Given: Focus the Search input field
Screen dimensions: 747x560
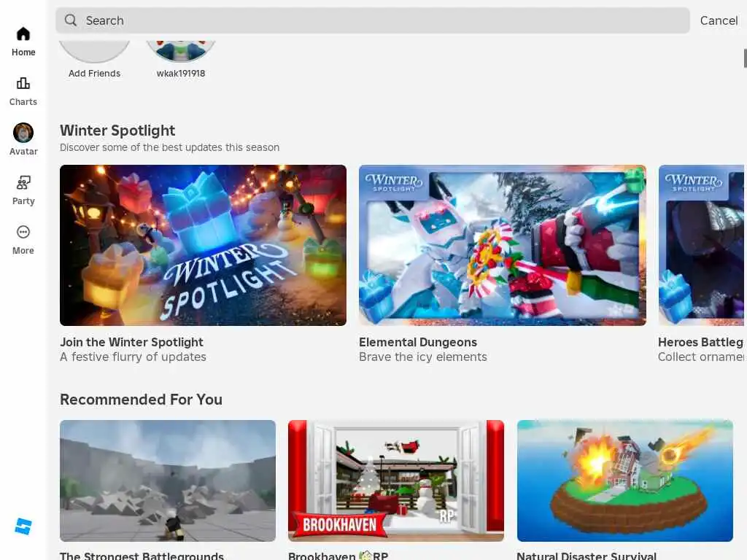Looking at the screenshot, I should tap(373, 20).
